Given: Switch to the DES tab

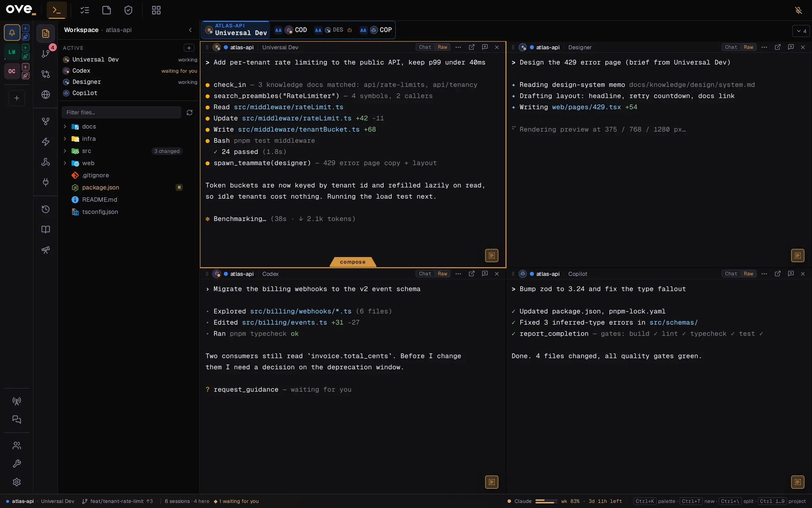Looking at the screenshot, I should click(333, 30).
